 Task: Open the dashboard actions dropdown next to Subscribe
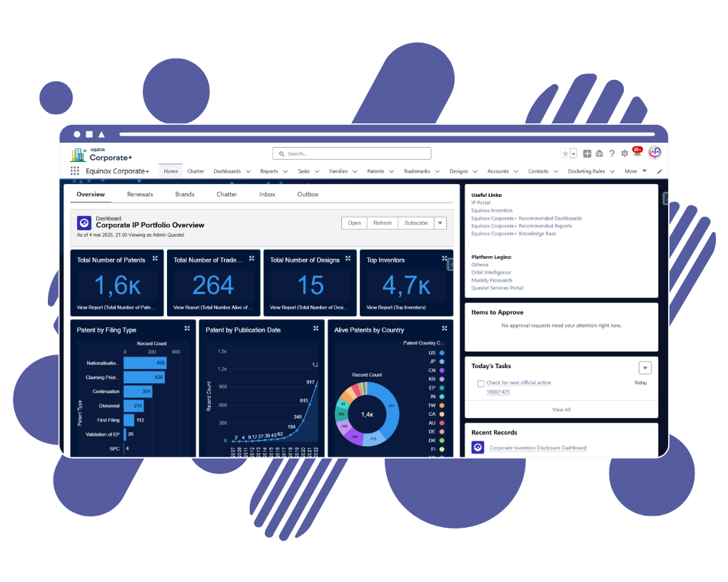coord(440,223)
